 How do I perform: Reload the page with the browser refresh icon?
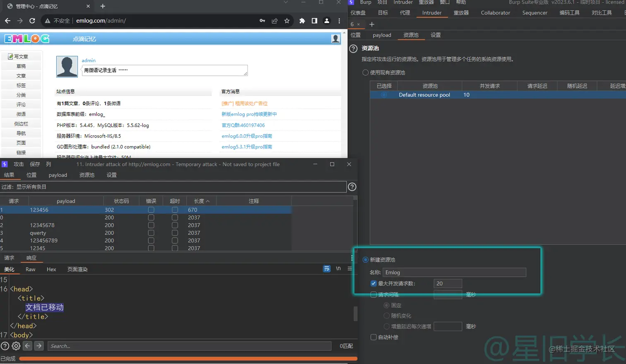pos(32,21)
